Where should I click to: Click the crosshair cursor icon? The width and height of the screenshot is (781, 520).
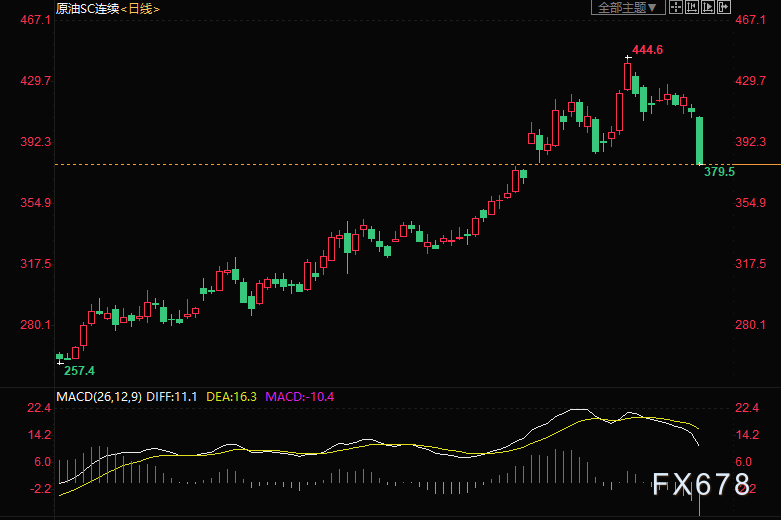675,7
